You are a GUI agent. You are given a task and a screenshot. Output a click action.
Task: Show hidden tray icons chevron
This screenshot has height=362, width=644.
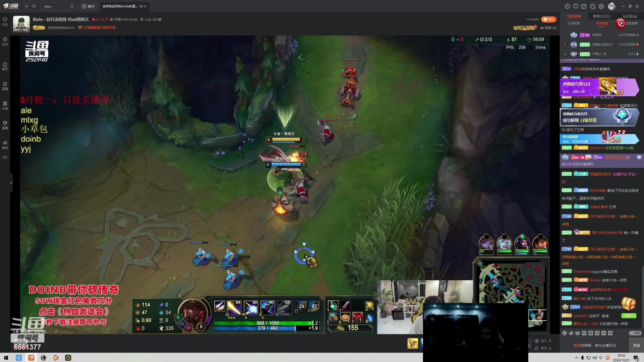click(x=577, y=358)
